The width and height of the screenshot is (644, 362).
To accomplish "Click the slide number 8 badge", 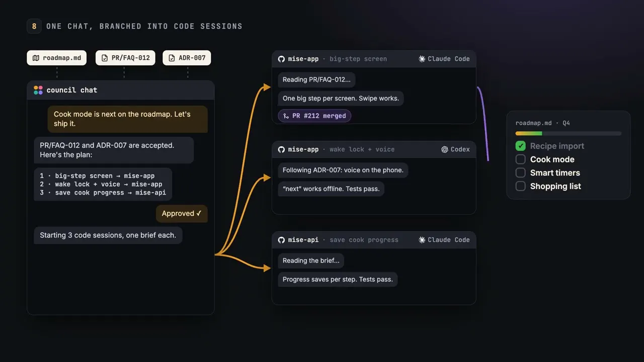I will pyautogui.click(x=34, y=26).
